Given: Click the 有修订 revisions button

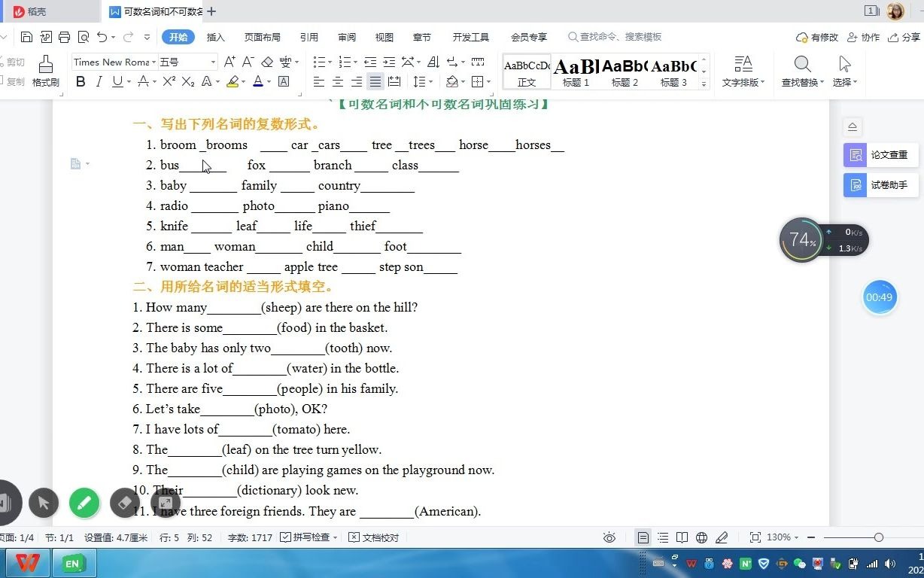Looking at the screenshot, I should (816, 36).
